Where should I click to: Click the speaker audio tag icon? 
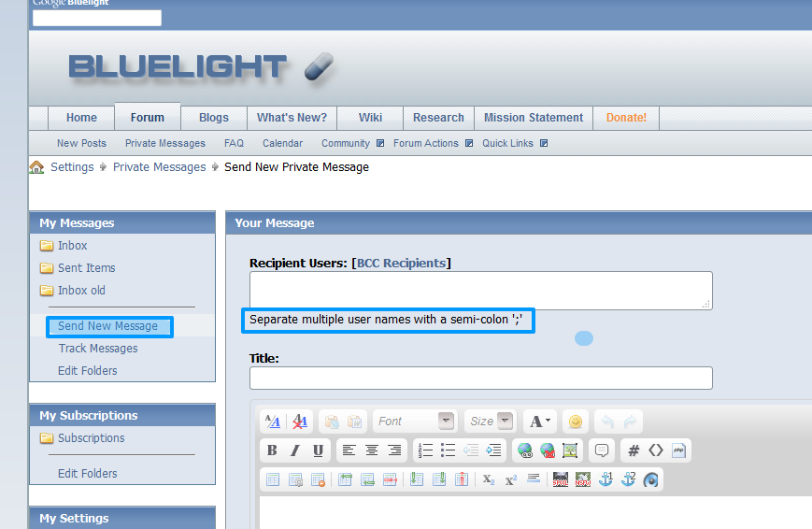[x=651, y=479]
